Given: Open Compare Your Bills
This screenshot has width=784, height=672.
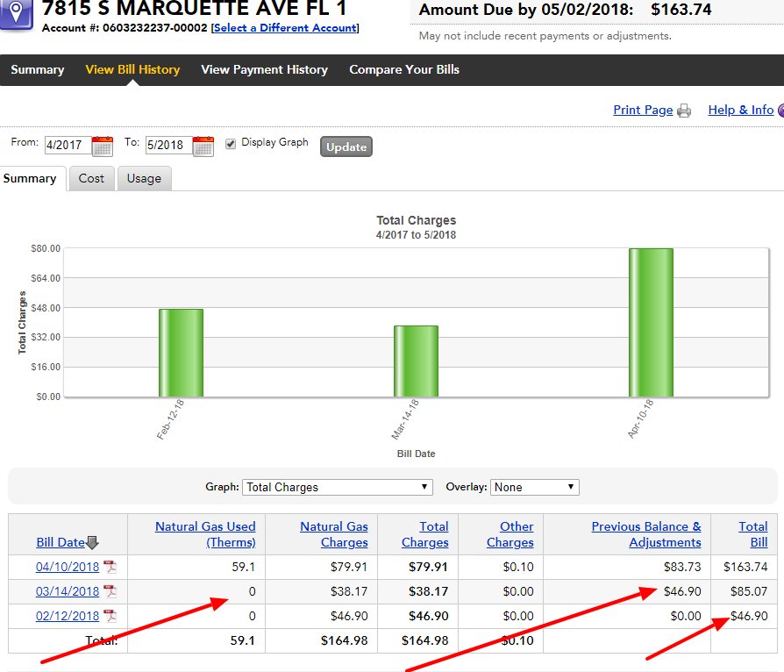Looking at the screenshot, I should coord(404,69).
